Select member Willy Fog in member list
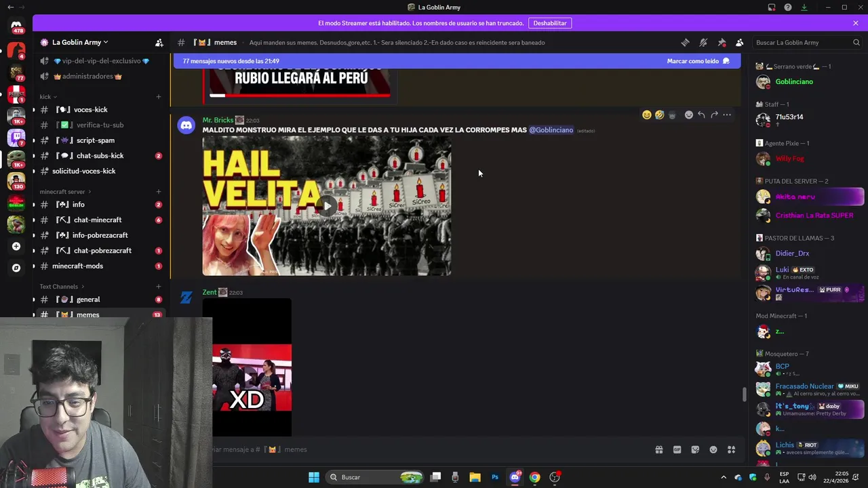This screenshot has width=868, height=488. tap(808, 159)
